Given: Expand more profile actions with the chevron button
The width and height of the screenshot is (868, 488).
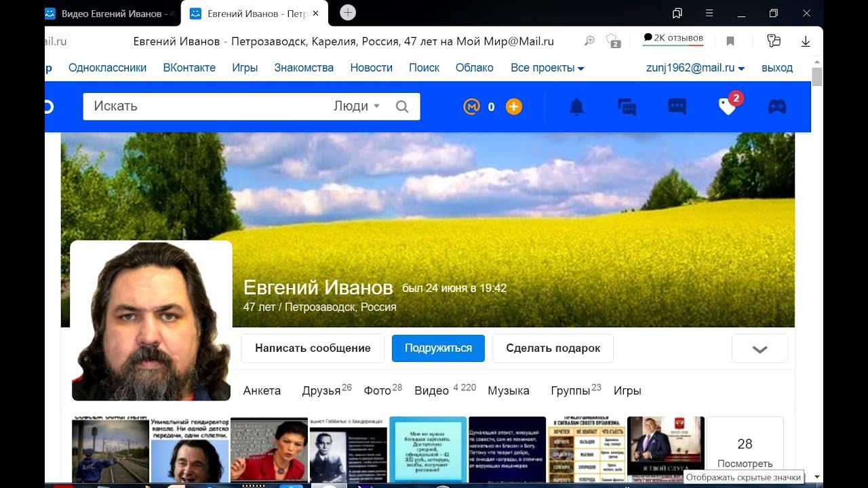Looking at the screenshot, I should [x=759, y=348].
